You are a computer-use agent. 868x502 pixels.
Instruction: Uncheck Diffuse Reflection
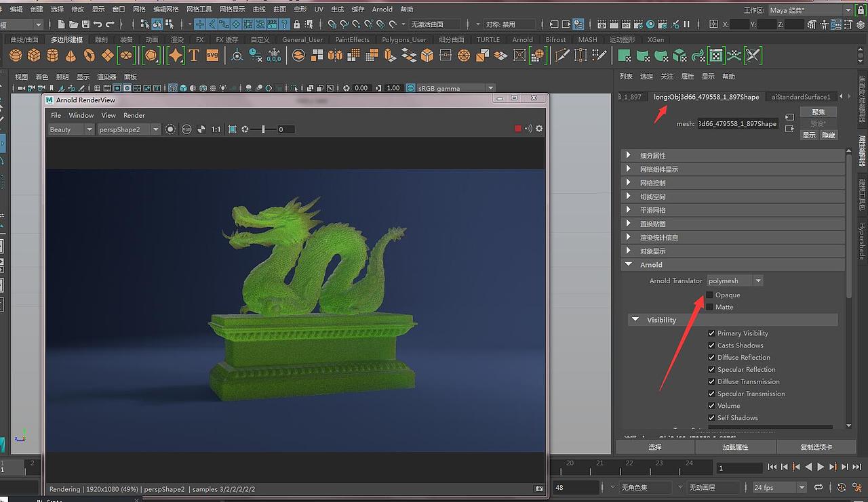(711, 358)
